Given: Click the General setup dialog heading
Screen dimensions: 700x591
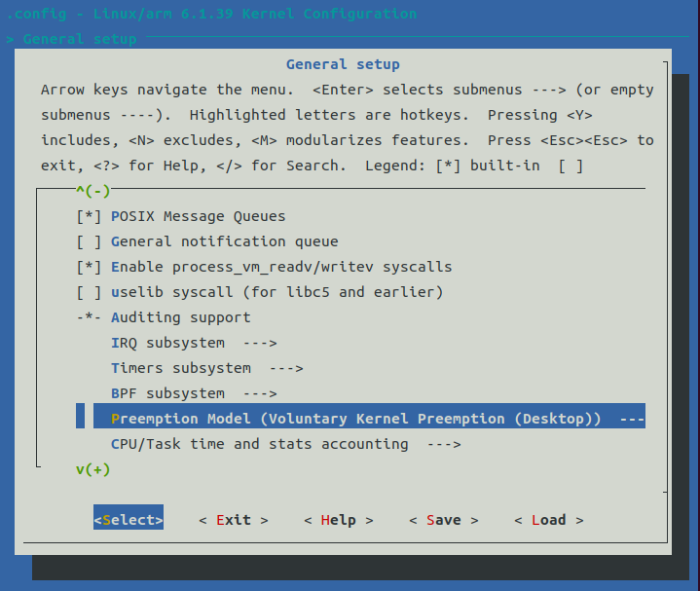Looking at the screenshot, I should click(343, 64).
